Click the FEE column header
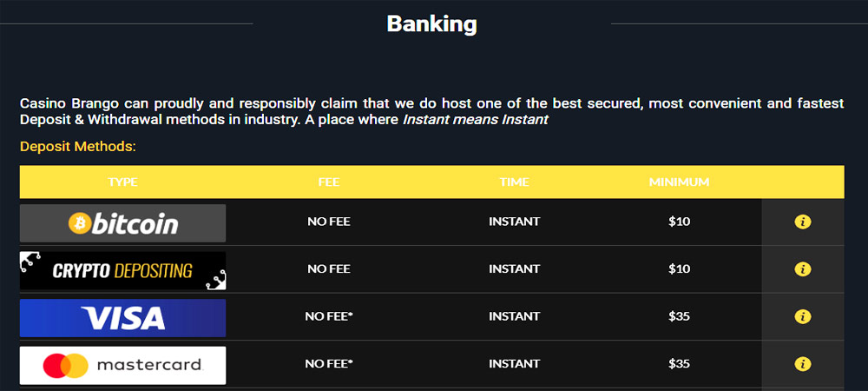 pyautogui.click(x=329, y=182)
